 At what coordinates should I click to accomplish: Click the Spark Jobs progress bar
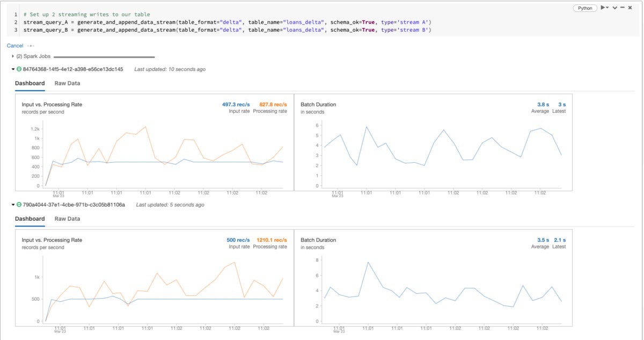(104, 57)
